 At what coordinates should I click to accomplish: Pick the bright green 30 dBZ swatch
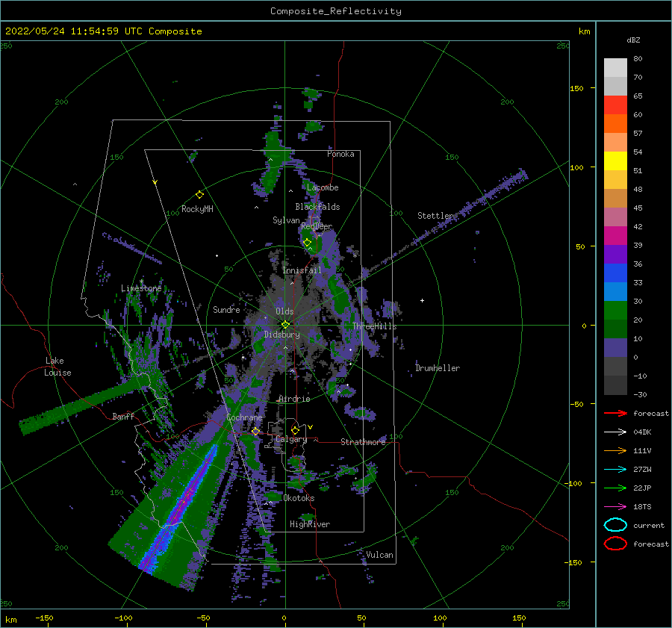coord(615,310)
